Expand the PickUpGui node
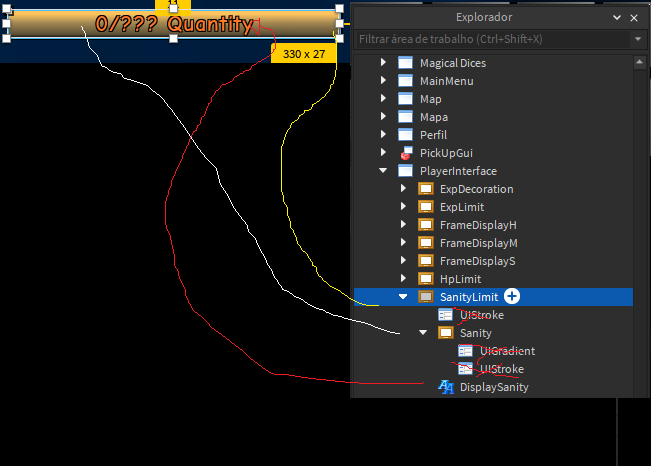 point(383,152)
